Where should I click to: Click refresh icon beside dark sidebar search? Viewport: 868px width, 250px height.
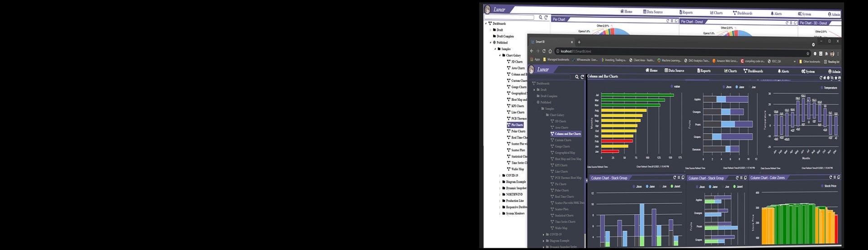coord(582,77)
